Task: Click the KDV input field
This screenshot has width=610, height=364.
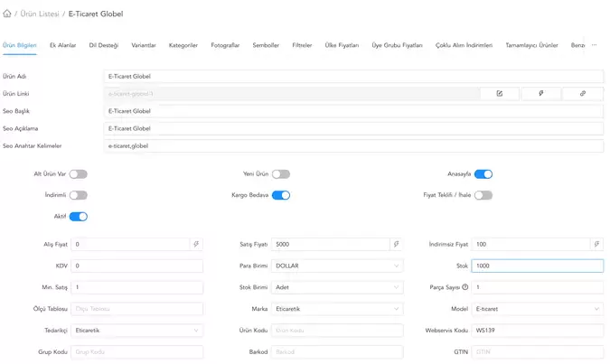Action: click(x=137, y=266)
